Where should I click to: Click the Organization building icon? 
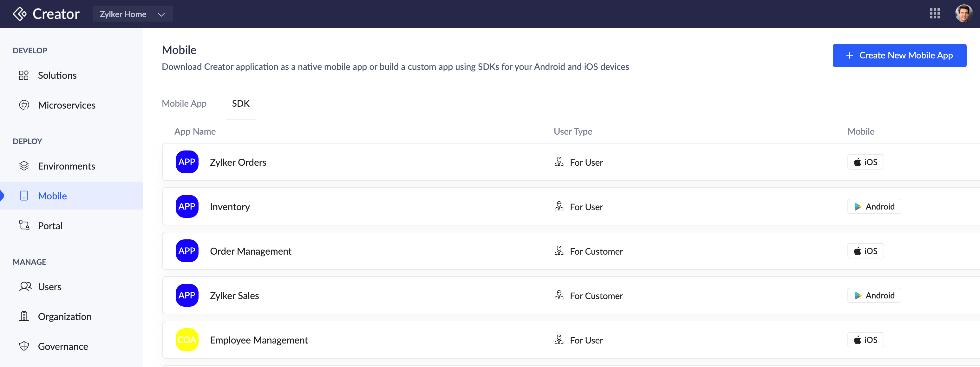[x=24, y=316]
